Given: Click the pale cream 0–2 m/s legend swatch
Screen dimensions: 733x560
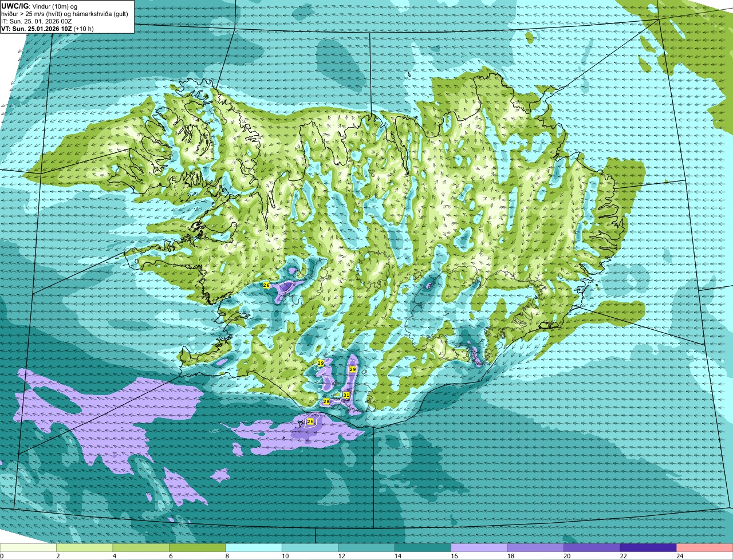Looking at the screenshot, I should coord(29,547).
